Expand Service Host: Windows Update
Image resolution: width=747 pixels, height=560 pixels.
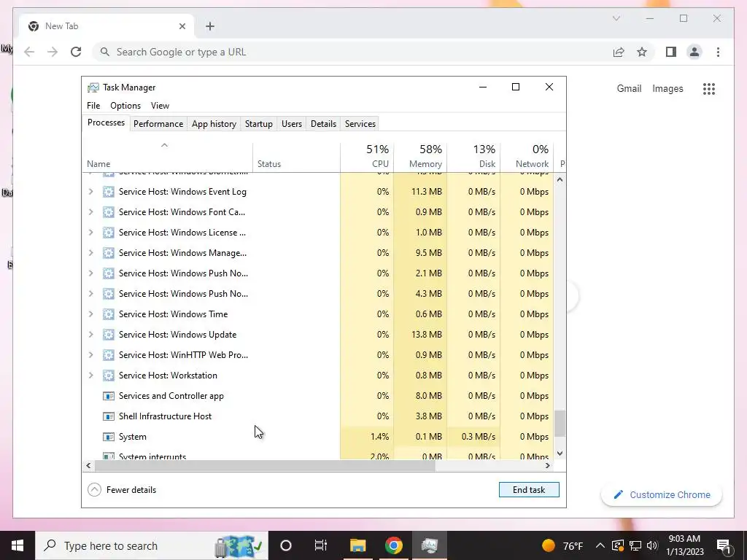[90, 335]
